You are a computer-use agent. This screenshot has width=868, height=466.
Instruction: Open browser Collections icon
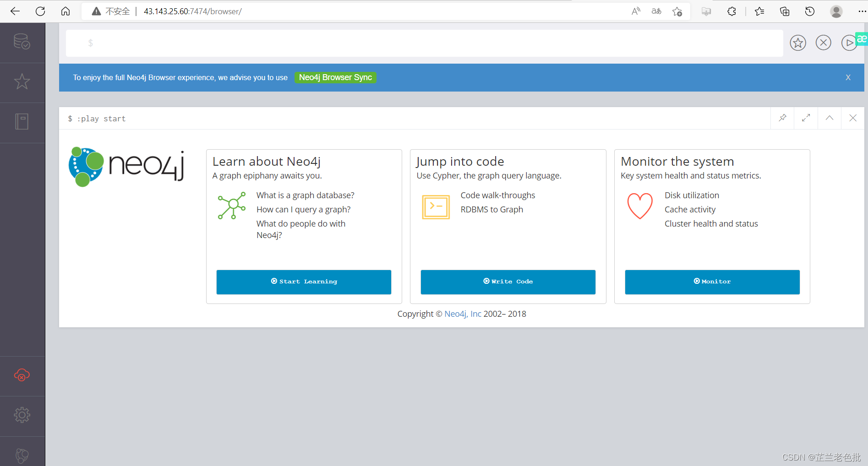[x=785, y=11]
